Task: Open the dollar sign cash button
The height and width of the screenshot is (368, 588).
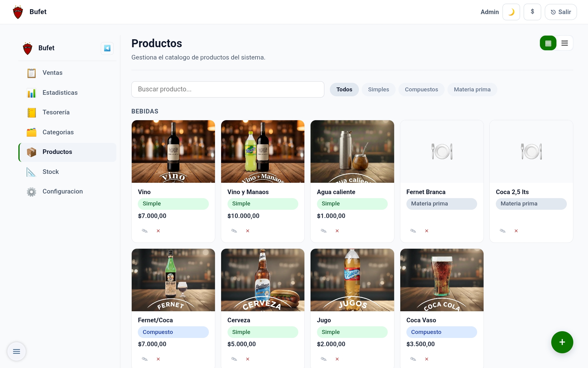Action: (532, 12)
